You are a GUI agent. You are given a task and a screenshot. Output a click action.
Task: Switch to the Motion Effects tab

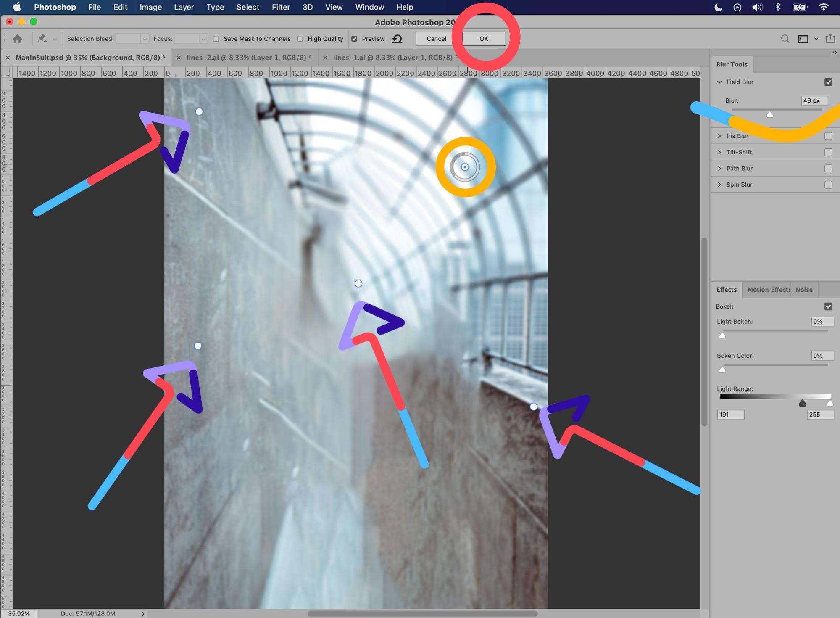768,290
